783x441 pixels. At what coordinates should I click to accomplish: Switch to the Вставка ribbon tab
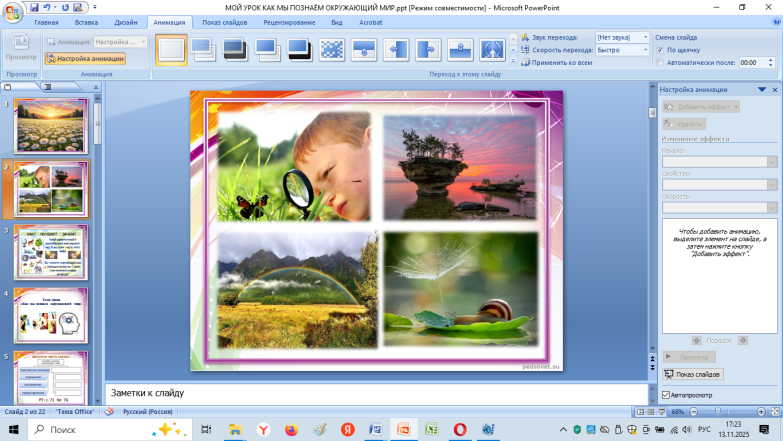[x=86, y=21]
